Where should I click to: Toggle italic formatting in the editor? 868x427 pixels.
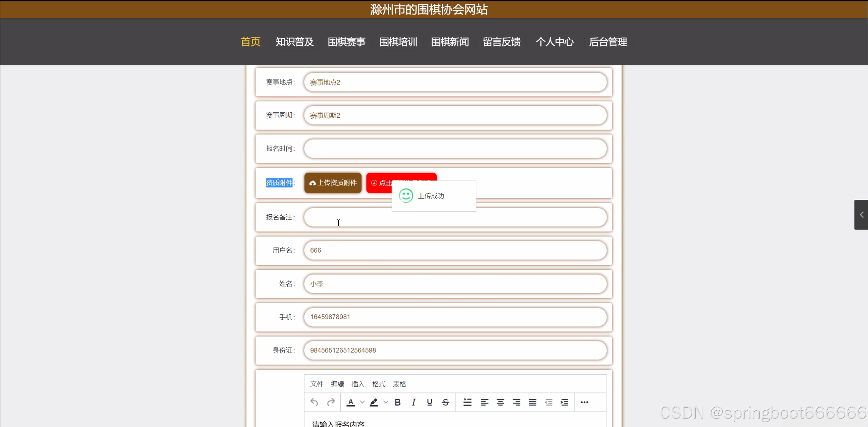pyautogui.click(x=413, y=402)
